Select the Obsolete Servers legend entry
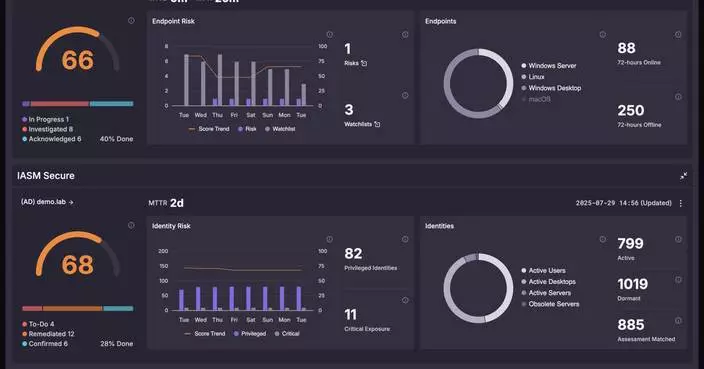 coord(550,304)
